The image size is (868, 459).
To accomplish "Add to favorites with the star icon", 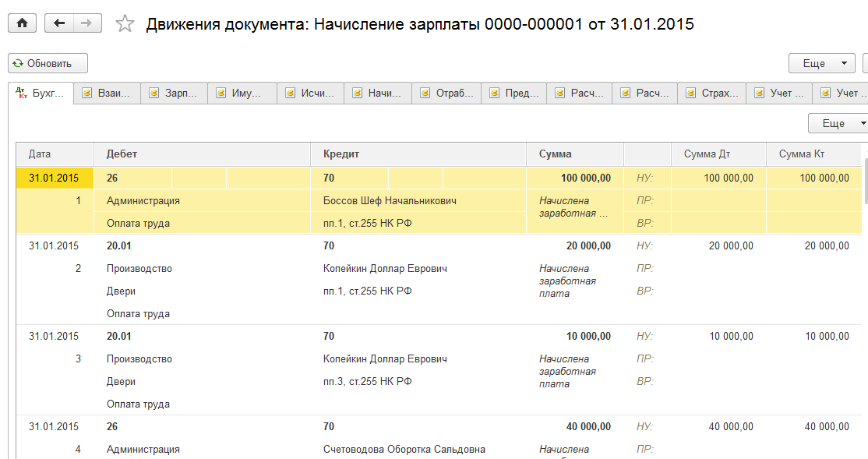I will pyautogui.click(x=125, y=24).
